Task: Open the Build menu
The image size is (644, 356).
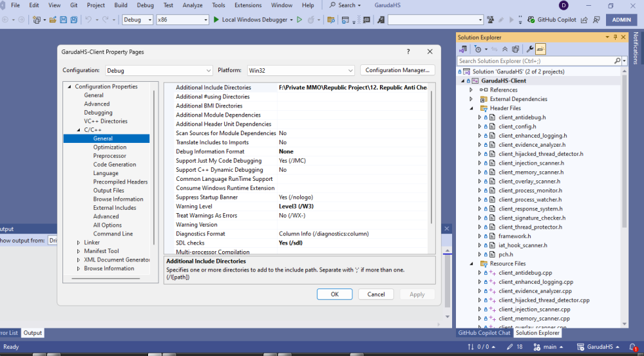Action: pyautogui.click(x=121, y=5)
